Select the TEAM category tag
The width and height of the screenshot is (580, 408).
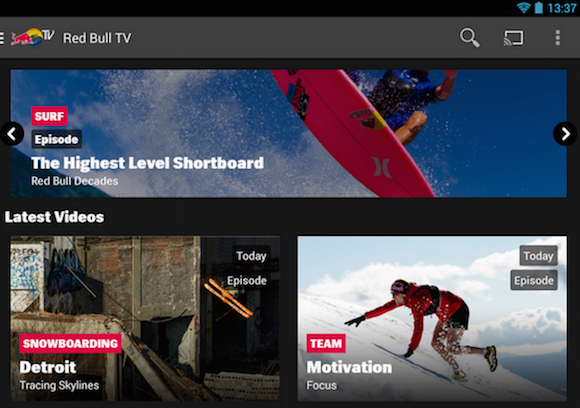326,344
